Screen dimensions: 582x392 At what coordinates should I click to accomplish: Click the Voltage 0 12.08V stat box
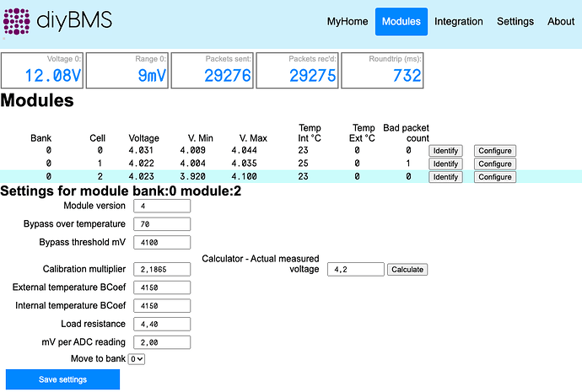pyautogui.click(x=42, y=71)
